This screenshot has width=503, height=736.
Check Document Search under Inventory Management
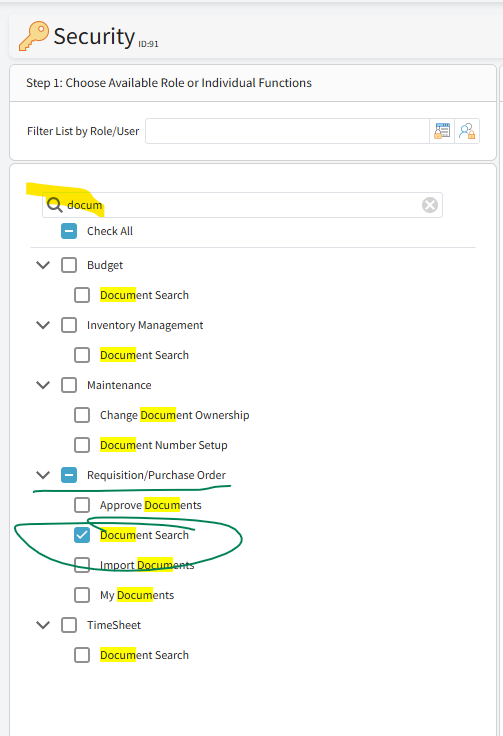82,355
